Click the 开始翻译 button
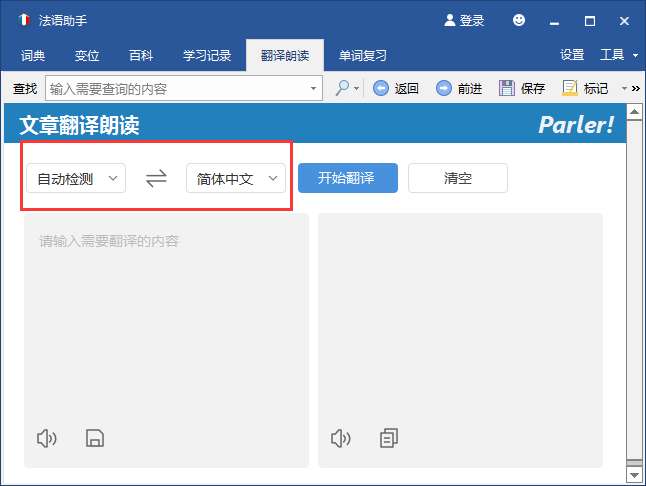Screen dimensions: 646x486 click(x=348, y=178)
